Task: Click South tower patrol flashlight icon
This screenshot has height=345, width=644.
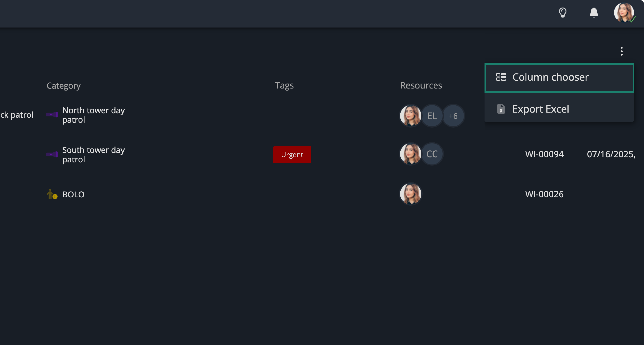Action: [x=52, y=154]
